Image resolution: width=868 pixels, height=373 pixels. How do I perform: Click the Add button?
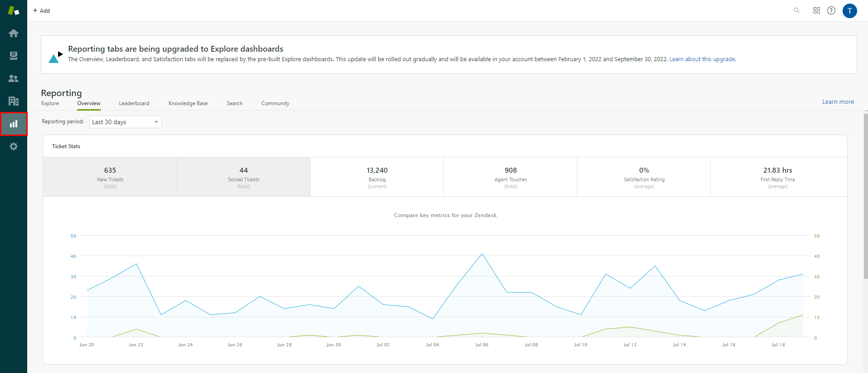[x=42, y=10]
